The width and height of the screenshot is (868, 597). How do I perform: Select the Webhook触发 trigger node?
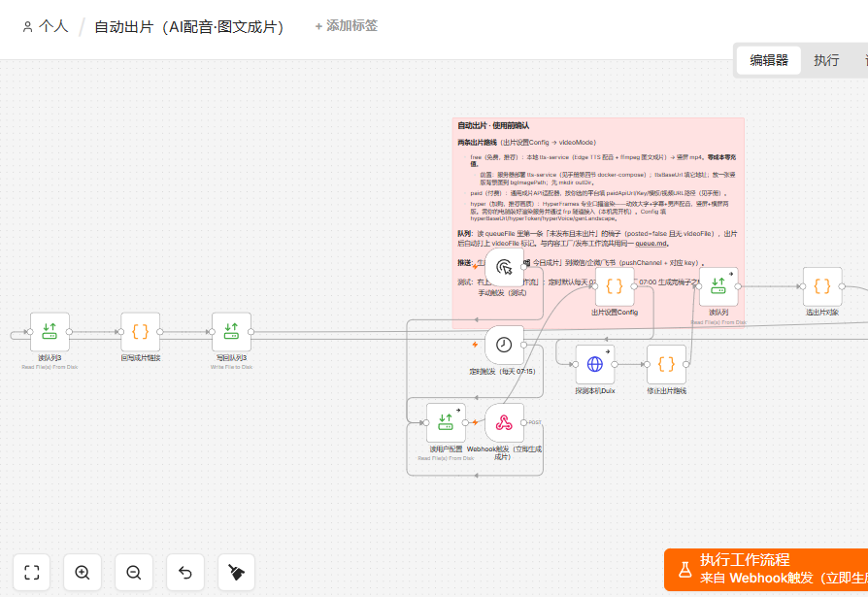(x=504, y=422)
